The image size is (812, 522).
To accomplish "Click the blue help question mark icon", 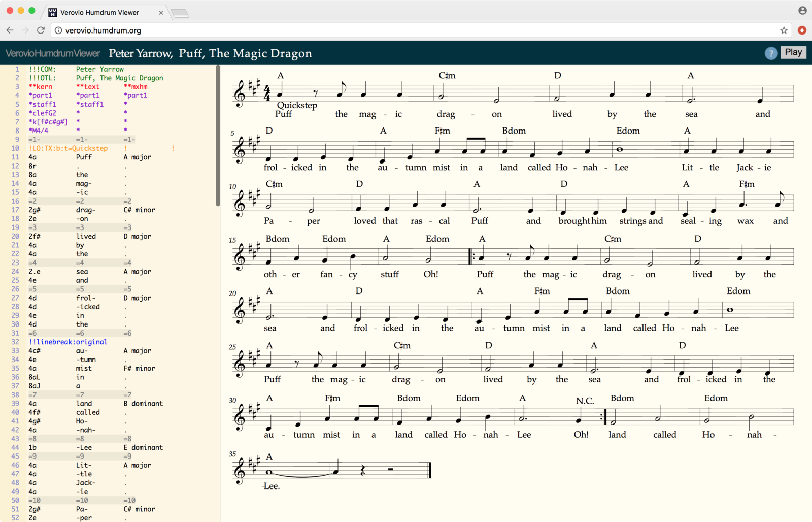I will tap(771, 53).
